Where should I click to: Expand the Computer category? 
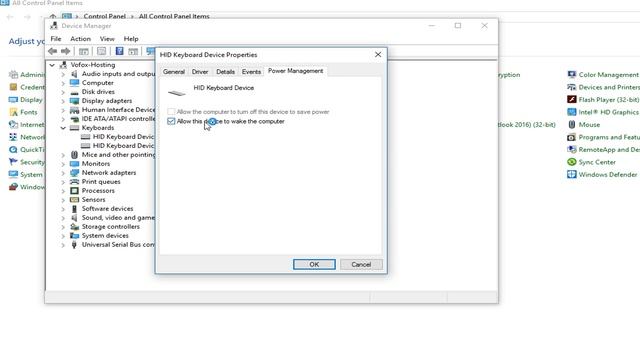click(63, 83)
